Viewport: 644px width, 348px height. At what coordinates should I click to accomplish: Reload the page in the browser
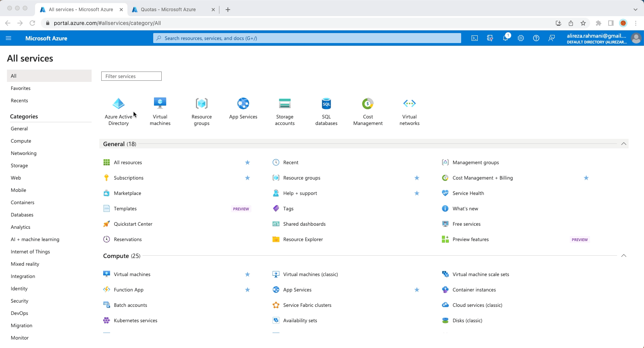click(33, 23)
